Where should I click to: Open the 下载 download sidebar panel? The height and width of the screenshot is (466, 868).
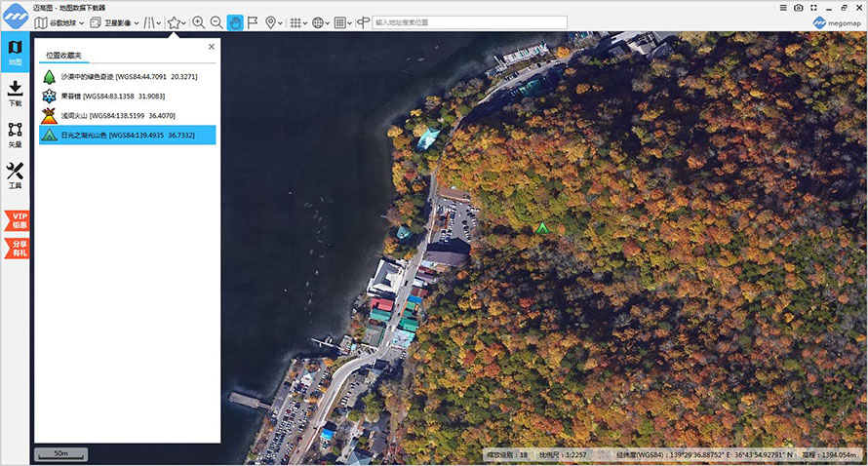pos(15,93)
